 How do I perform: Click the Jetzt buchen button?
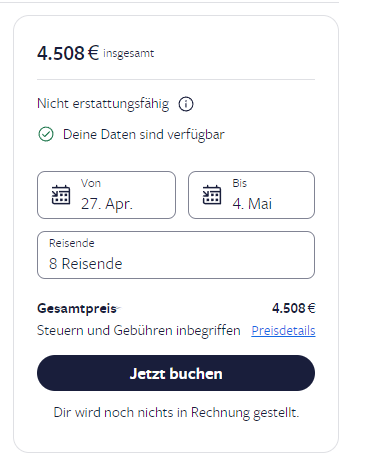pyautogui.click(x=176, y=373)
